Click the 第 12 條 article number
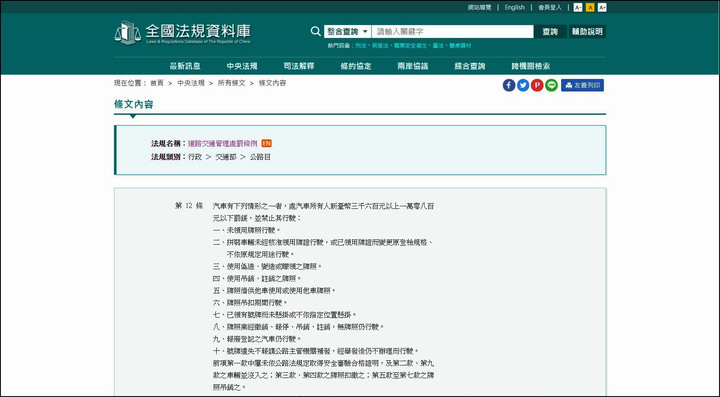Screen dimensions: 720x397 click(x=189, y=206)
